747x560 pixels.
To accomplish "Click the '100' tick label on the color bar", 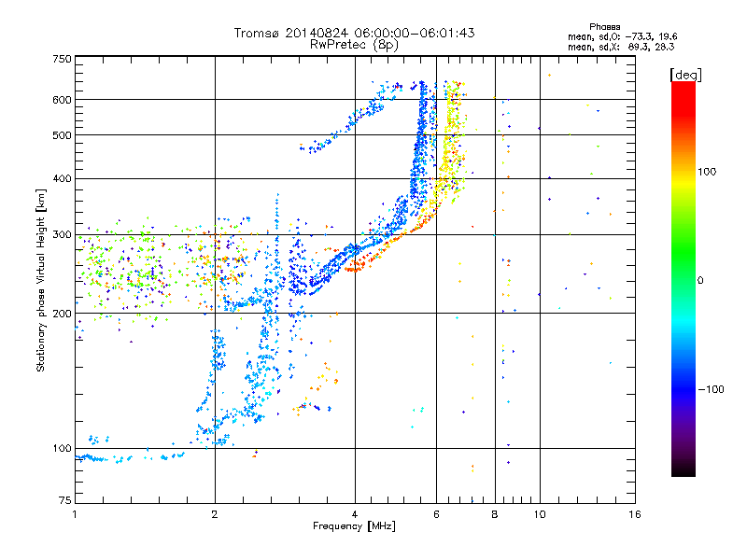I will [707, 172].
